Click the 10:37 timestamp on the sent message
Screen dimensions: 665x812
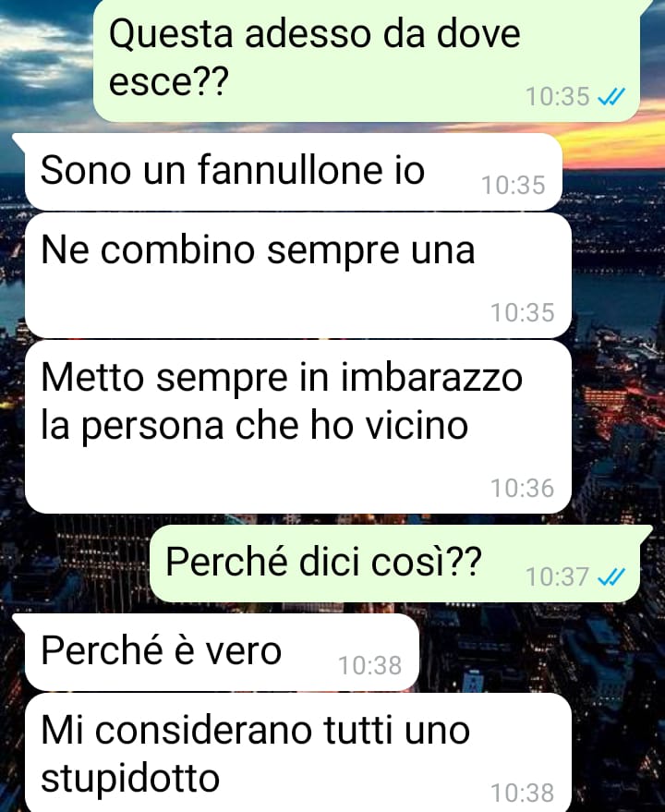[557, 576]
